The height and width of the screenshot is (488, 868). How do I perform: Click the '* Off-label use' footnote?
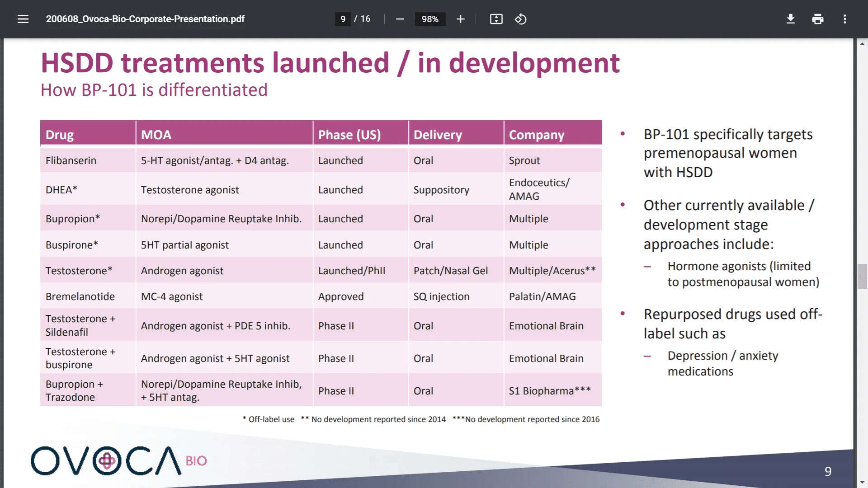[269, 419]
